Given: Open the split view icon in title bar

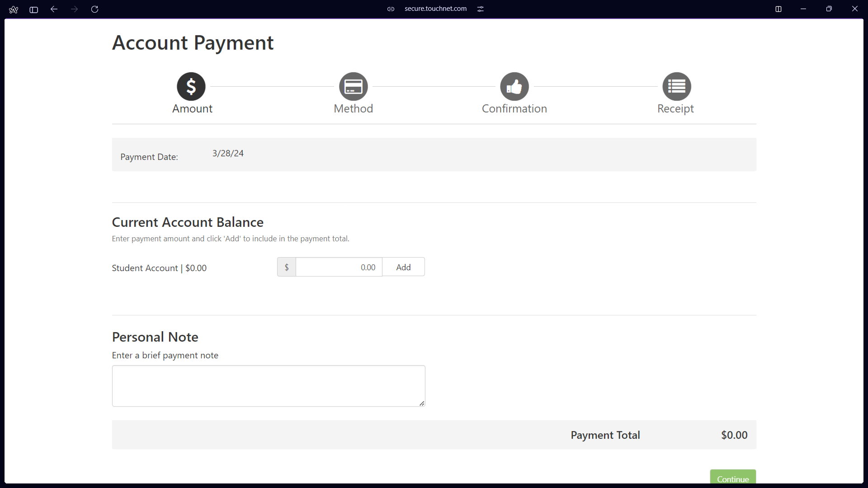Looking at the screenshot, I should click(778, 9).
